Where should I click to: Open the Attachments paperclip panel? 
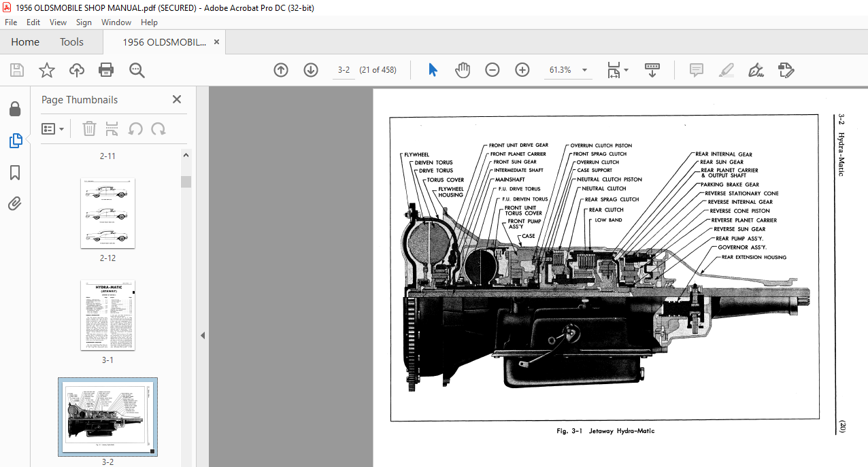(x=15, y=203)
